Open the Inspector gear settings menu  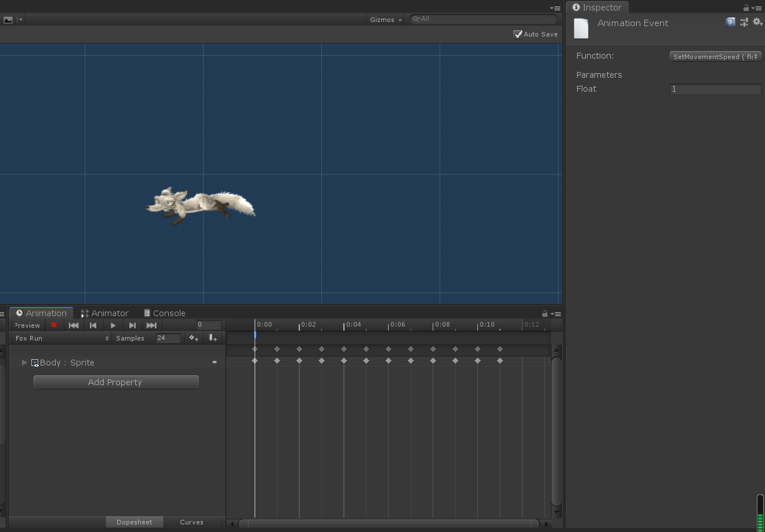click(757, 22)
